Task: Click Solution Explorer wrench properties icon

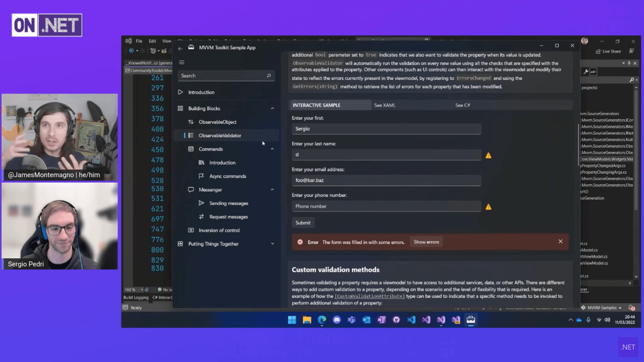Action: pos(586,72)
